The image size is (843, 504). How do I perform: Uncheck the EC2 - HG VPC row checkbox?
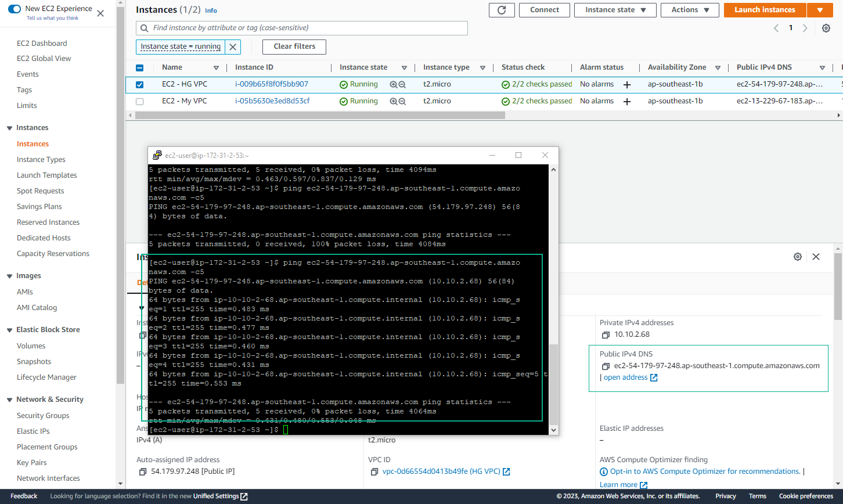[139, 85]
